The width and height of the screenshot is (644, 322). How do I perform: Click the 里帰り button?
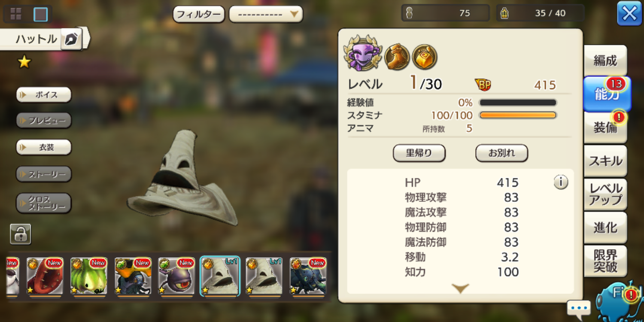coord(419,153)
